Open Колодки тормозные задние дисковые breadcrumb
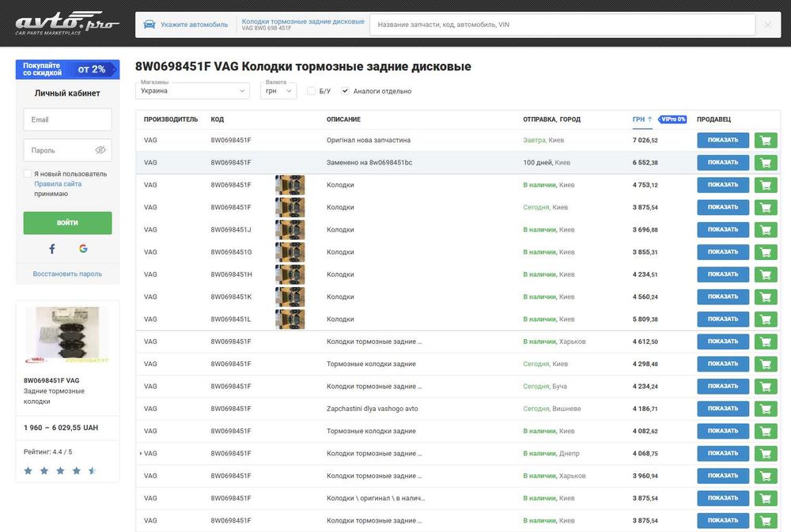The image size is (791, 532). tap(303, 21)
